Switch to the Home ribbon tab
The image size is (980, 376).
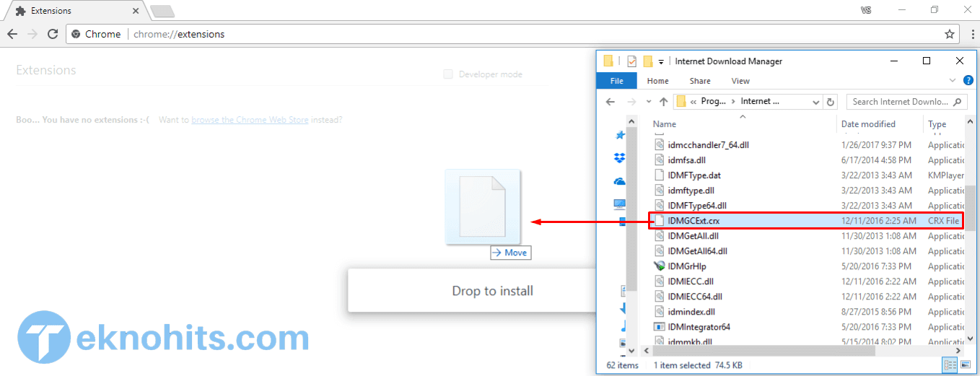click(658, 81)
